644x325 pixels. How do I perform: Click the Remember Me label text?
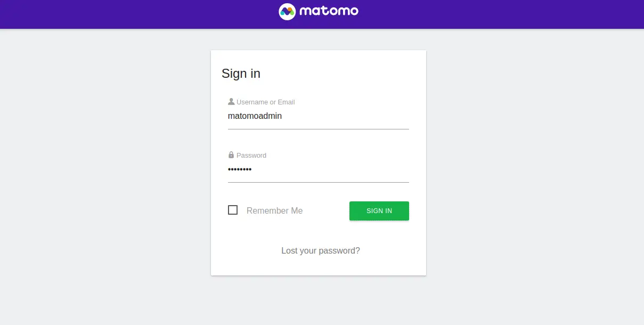coord(274,210)
